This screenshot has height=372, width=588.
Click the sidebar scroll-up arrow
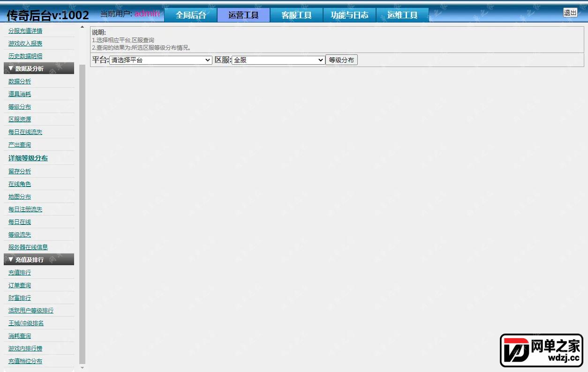83,27
